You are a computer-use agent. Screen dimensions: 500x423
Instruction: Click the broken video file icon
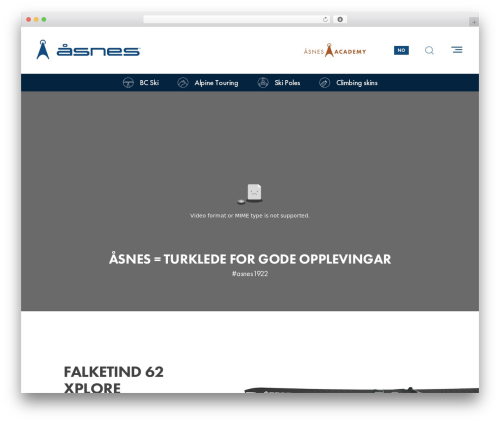251,194
